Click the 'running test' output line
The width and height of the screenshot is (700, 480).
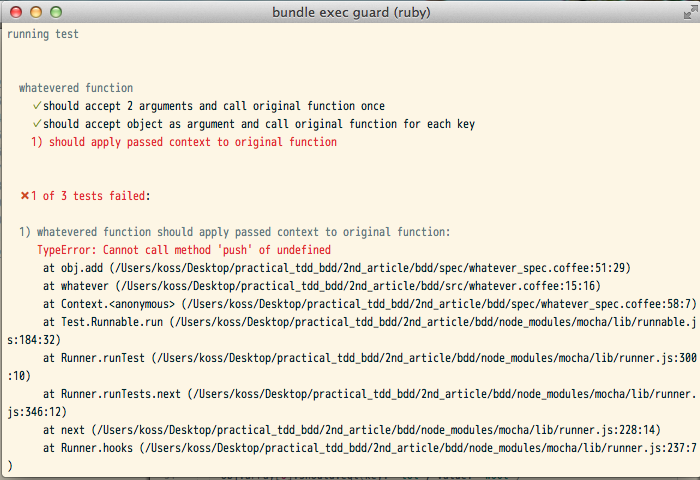pyautogui.click(x=43, y=34)
